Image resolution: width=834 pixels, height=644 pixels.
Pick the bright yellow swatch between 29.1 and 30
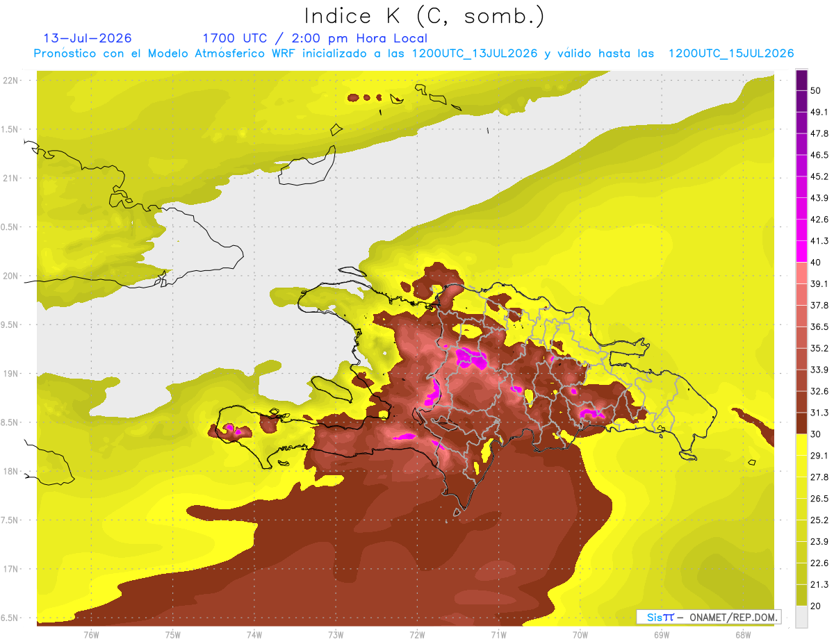(802, 445)
